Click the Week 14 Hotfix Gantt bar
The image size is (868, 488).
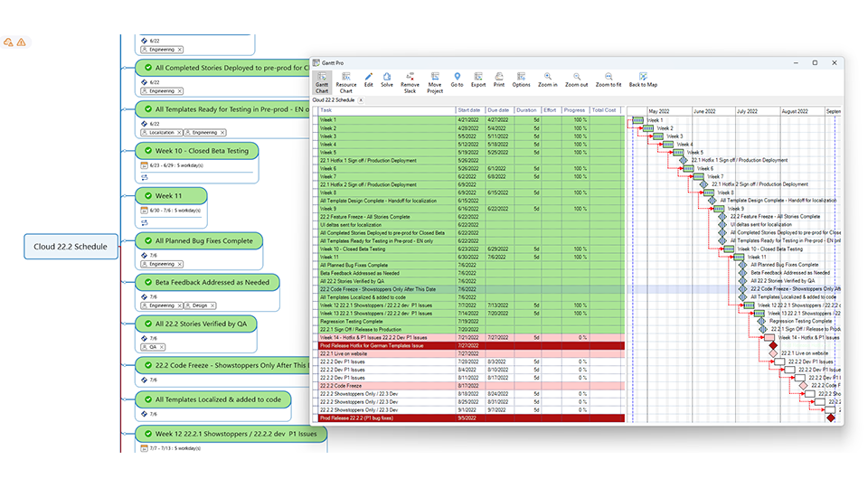tap(769, 337)
